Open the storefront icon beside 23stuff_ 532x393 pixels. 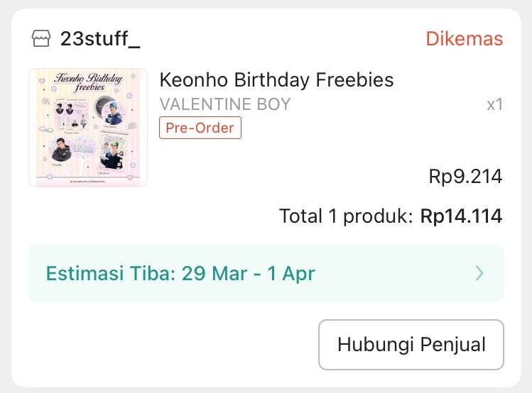coord(41,38)
